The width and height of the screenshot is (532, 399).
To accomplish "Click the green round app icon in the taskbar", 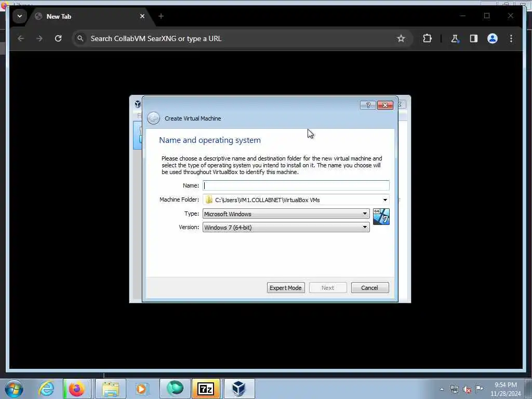I will pyautogui.click(x=175, y=388).
